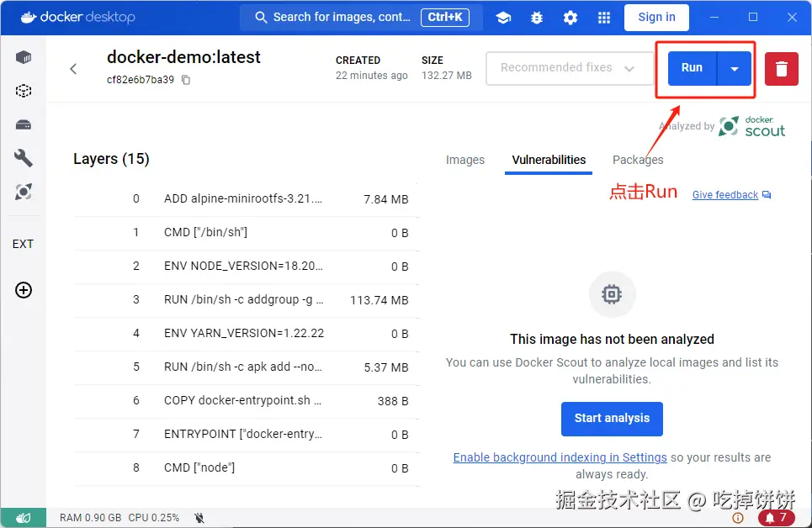Select layer 3 RUN addgroup
Image resolution: width=812 pixels, height=528 pixels.
click(x=246, y=300)
